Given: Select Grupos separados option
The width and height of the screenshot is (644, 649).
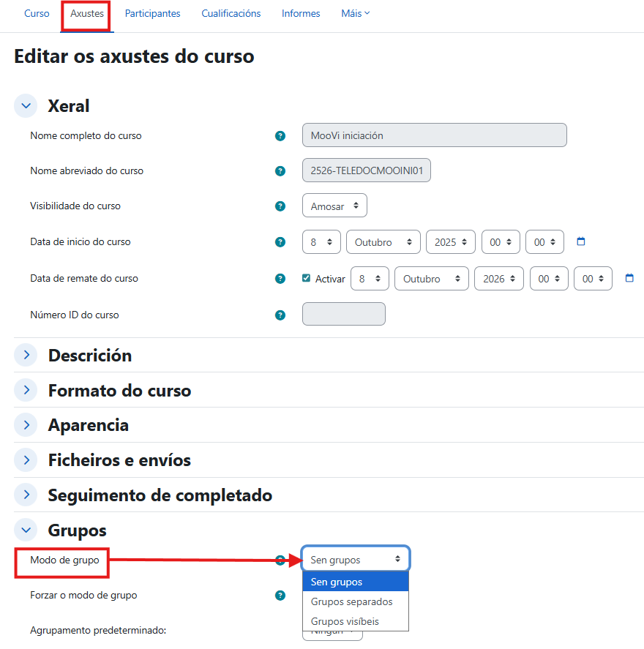Looking at the screenshot, I should point(351,601).
